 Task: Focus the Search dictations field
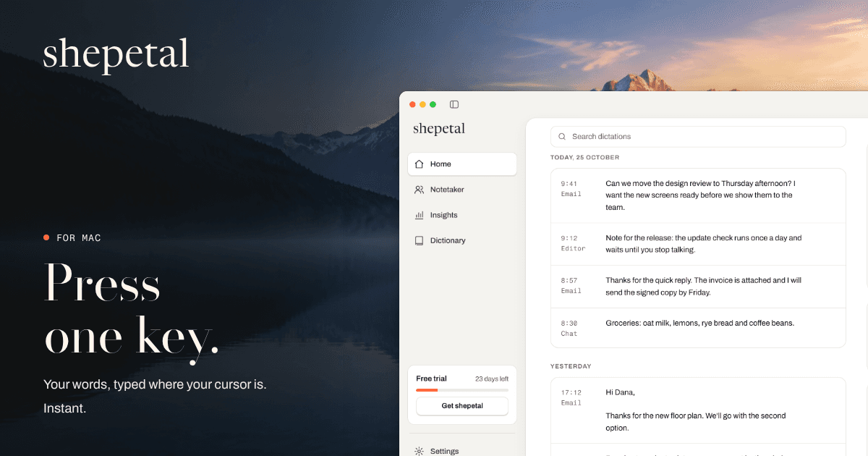[698, 136]
